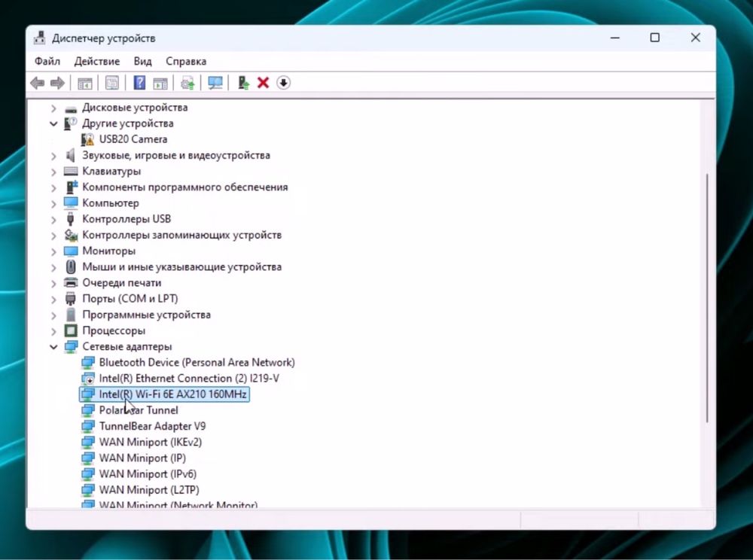
Task: Click the Дисковые устройства drive icon
Action: [71, 108]
